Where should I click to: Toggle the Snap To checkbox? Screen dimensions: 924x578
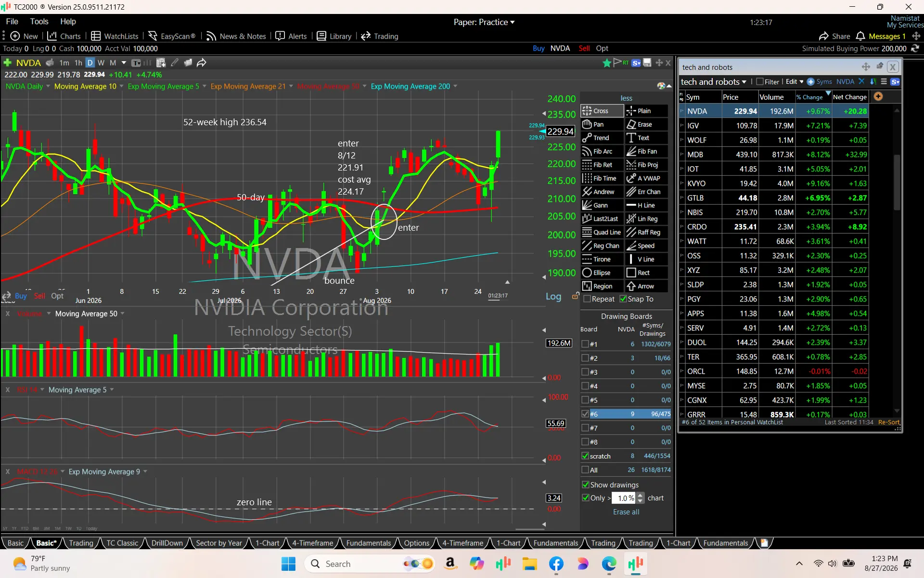[623, 299]
